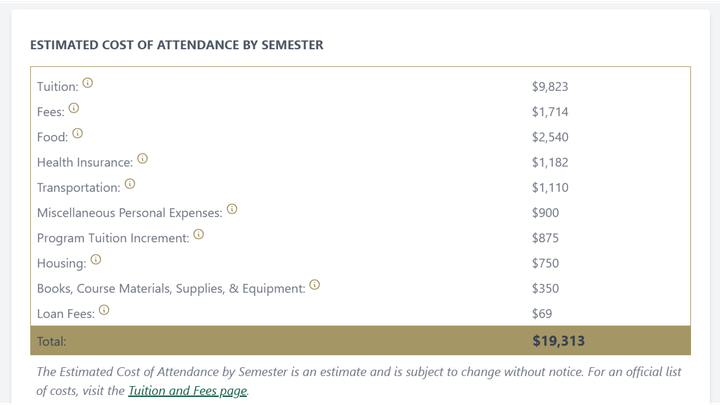Click the Transportation info icon

(130, 184)
